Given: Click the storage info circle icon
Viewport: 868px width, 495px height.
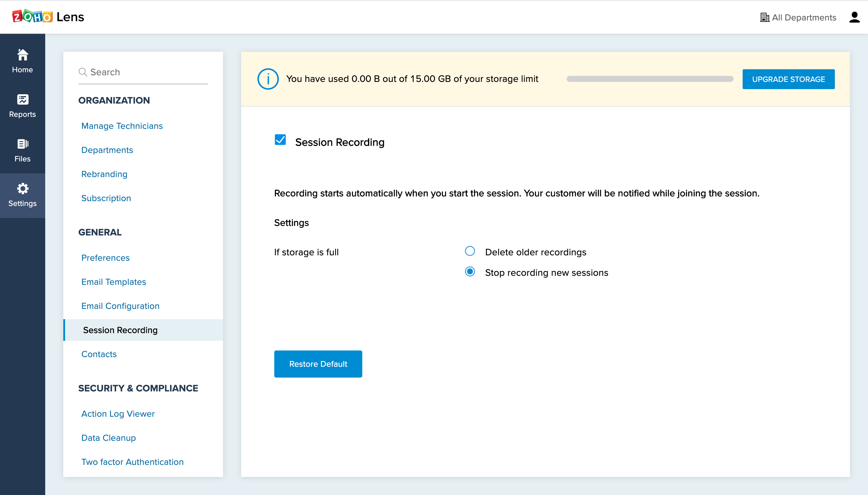Looking at the screenshot, I should click(268, 79).
